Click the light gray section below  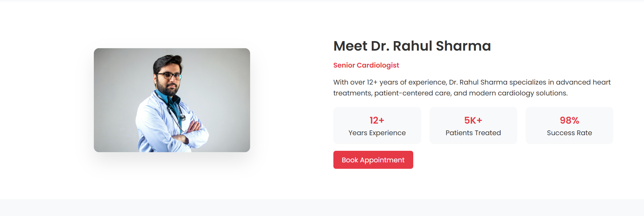click(x=322, y=208)
